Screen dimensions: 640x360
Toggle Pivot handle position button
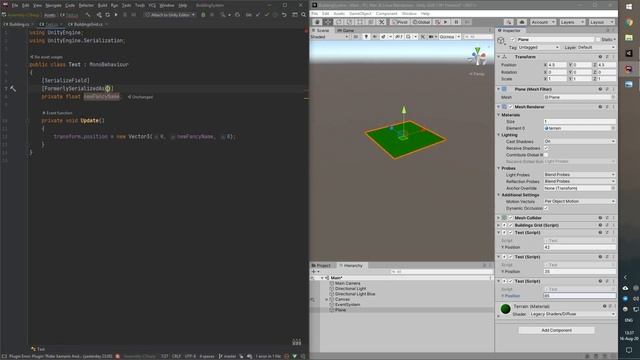400,22
